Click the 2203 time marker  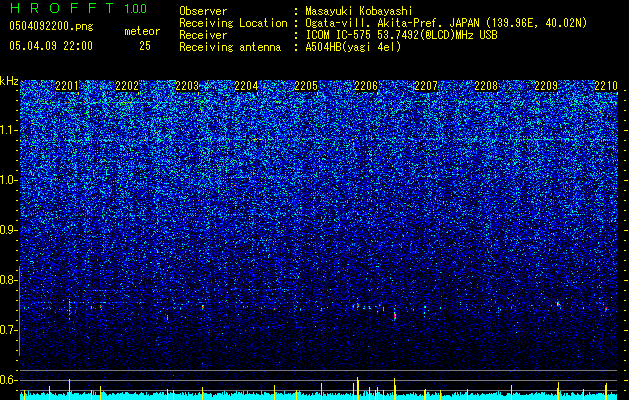(187, 86)
